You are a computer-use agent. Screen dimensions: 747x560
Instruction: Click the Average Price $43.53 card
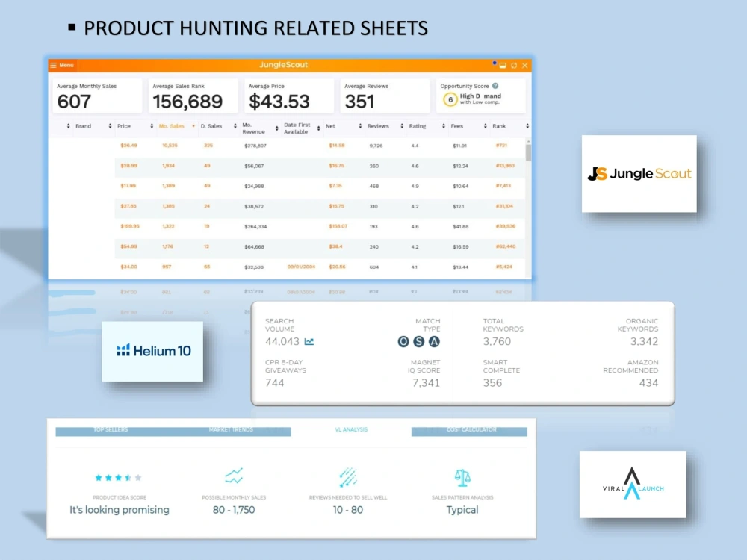click(x=288, y=96)
